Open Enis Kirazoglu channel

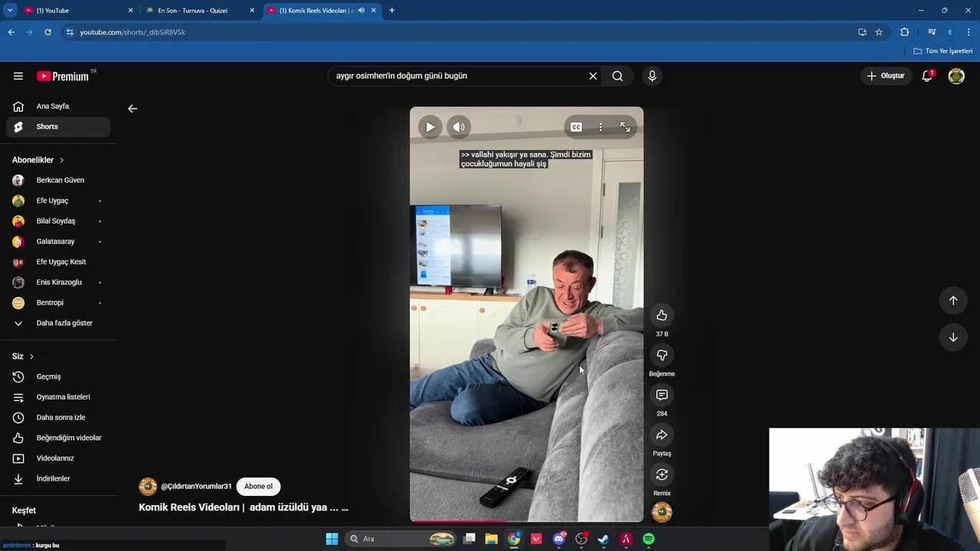pyautogui.click(x=58, y=282)
